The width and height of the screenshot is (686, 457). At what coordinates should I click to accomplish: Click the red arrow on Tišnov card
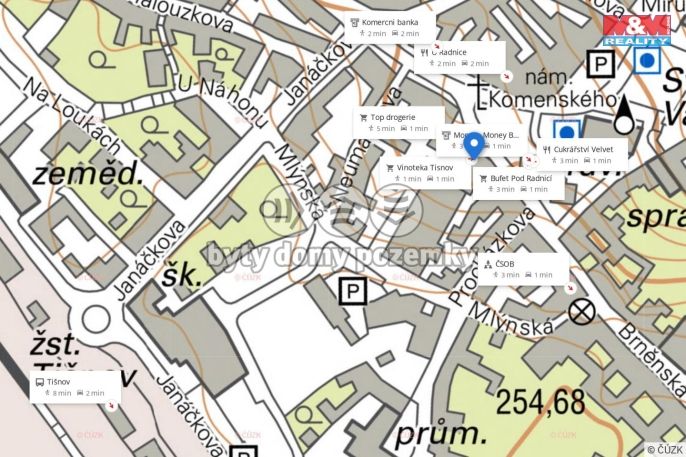pos(112,405)
